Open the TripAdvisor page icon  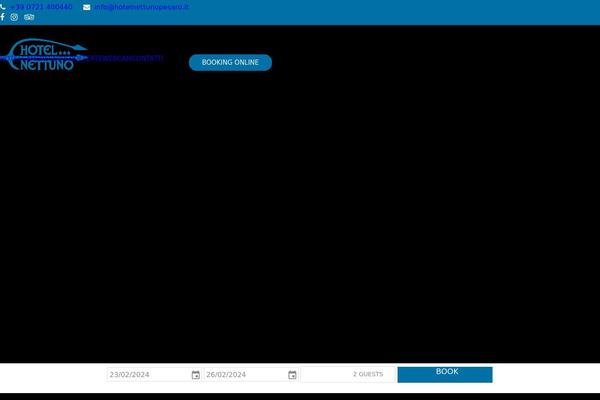(29, 17)
